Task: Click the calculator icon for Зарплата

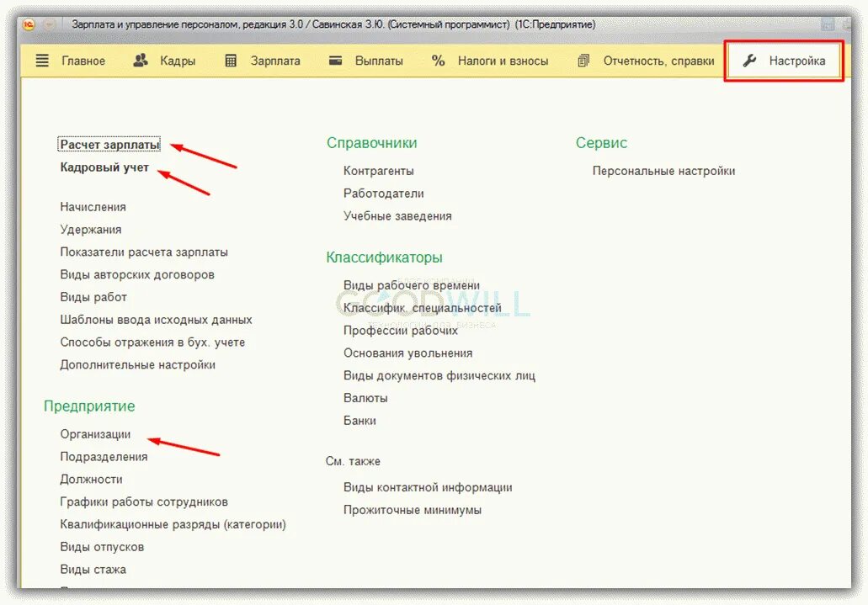Action: tap(231, 61)
